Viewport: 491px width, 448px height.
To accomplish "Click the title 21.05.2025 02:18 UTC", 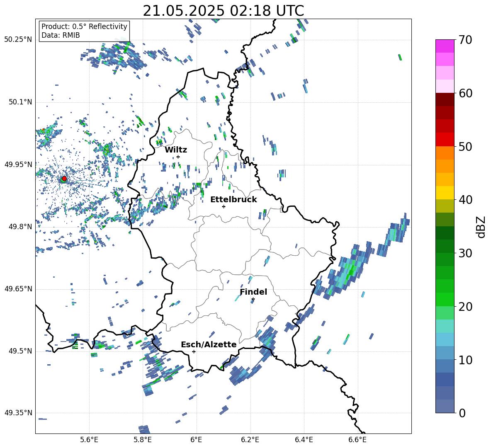I will click(x=223, y=11).
